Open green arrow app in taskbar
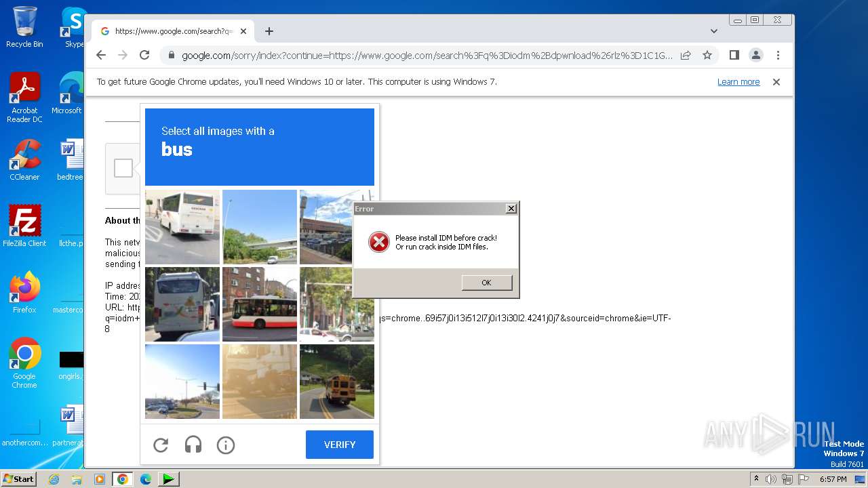Image resolution: width=868 pixels, height=488 pixels. tap(168, 479)
